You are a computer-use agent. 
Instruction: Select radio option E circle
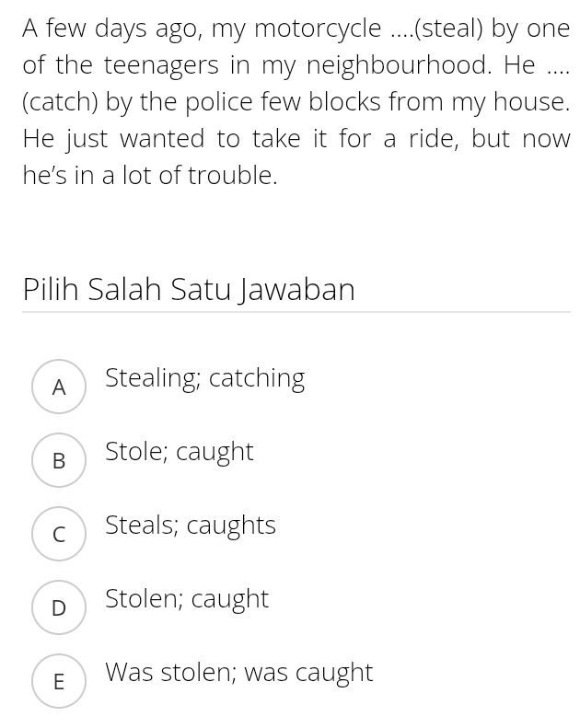point(59,681)
